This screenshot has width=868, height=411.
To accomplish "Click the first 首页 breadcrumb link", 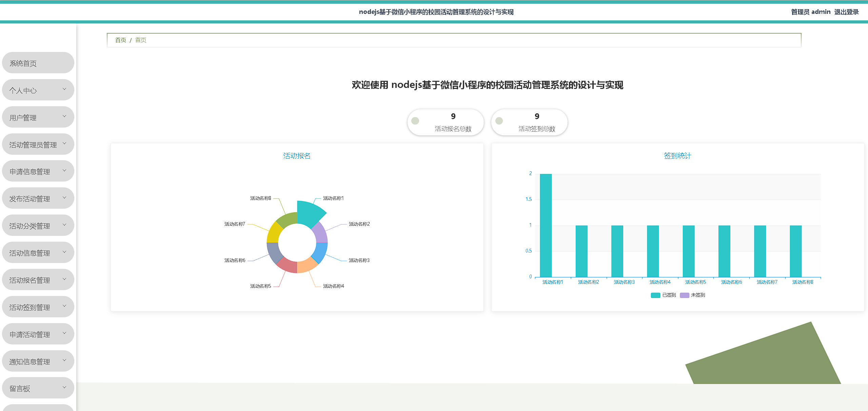I will point(120,40).
